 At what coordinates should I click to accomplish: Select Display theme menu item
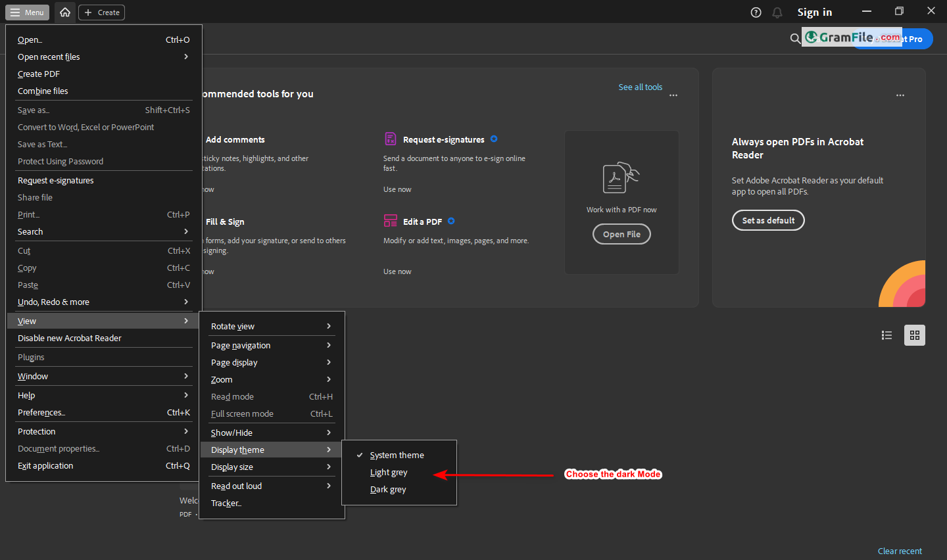pyautogui.click(x=272, y=450)
